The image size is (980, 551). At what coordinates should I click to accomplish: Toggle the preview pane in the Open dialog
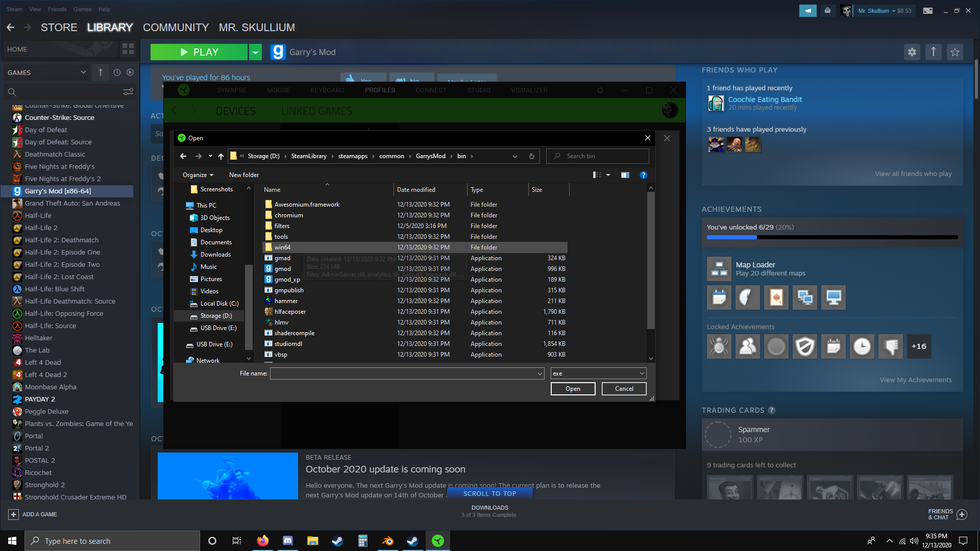625,175
